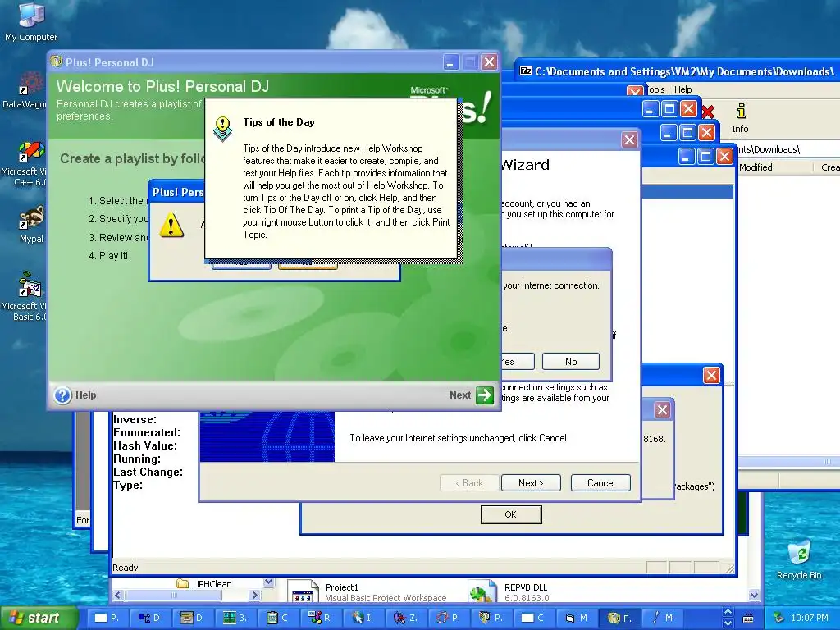Image resolution: width=840 pixels, height=630 pixels.
Task: Open the My Computer desktop icon
Action: coord(31,21)
